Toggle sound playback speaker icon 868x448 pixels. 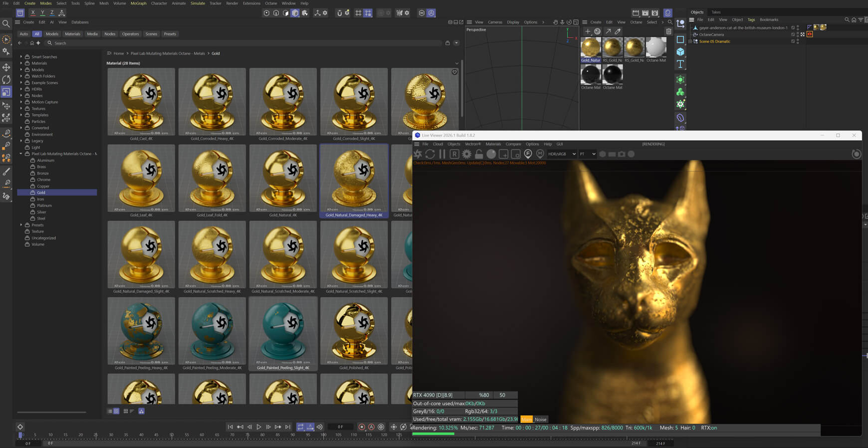320,427
